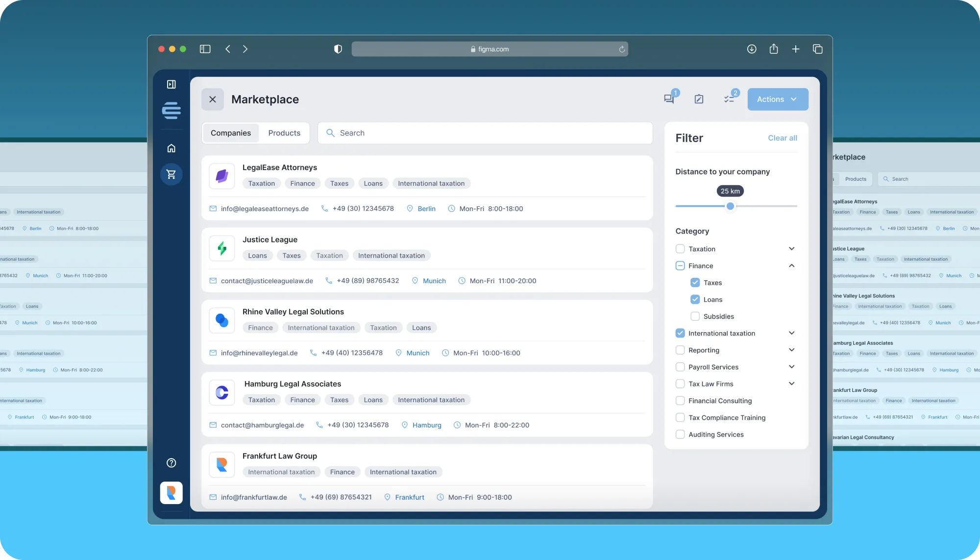This screenshot has width=980, height=560.
Task: Enable the Subsidies checkbox
Action: 695,317
